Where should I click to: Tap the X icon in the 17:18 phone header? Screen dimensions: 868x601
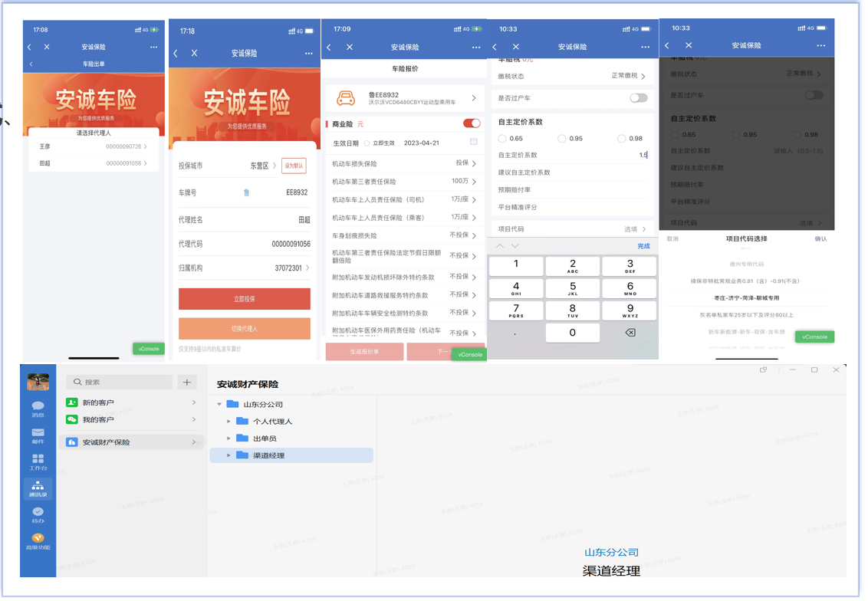[194, 53]
